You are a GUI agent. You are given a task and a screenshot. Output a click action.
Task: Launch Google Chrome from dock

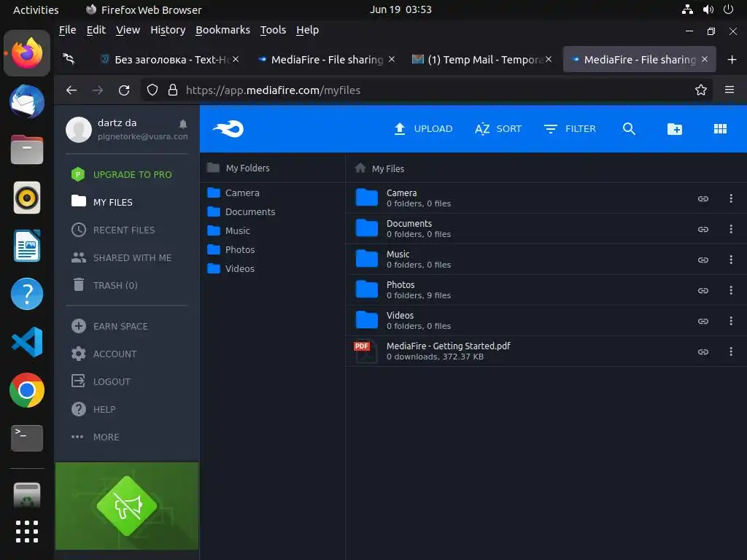pyautogui.click(x=27, y=390)
